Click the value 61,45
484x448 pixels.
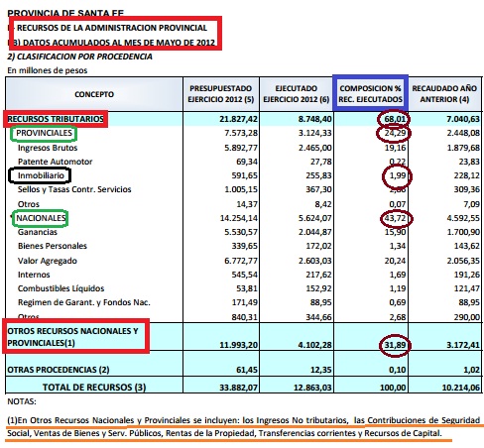click(247, 370)
